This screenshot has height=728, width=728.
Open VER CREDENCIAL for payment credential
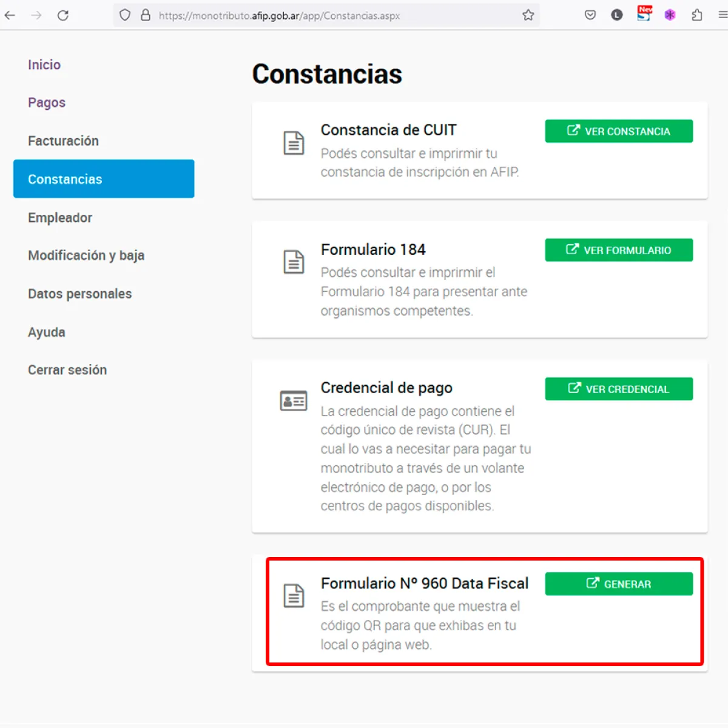click(x=619, y=389)
